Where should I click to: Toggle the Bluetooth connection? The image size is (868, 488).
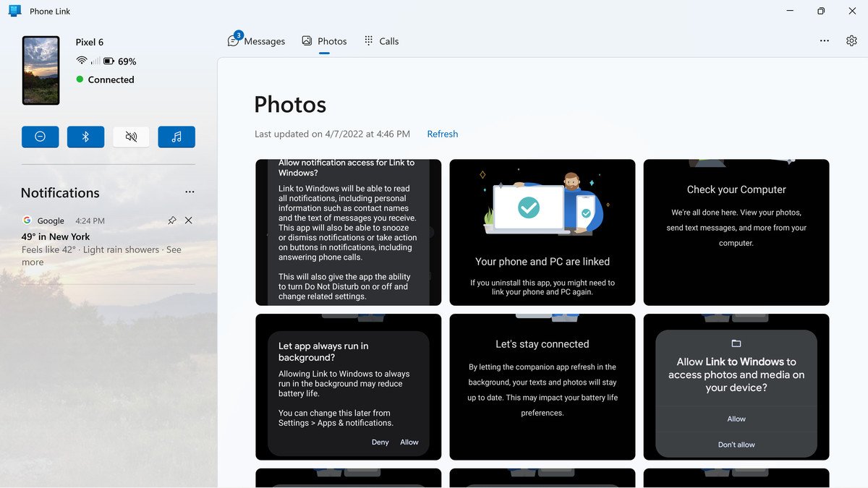(85, 137)
